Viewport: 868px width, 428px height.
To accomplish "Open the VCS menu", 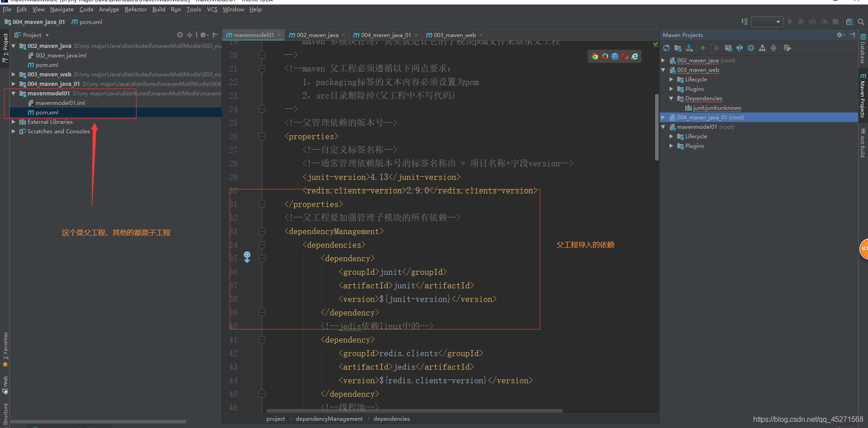I will tap(212, 9).
